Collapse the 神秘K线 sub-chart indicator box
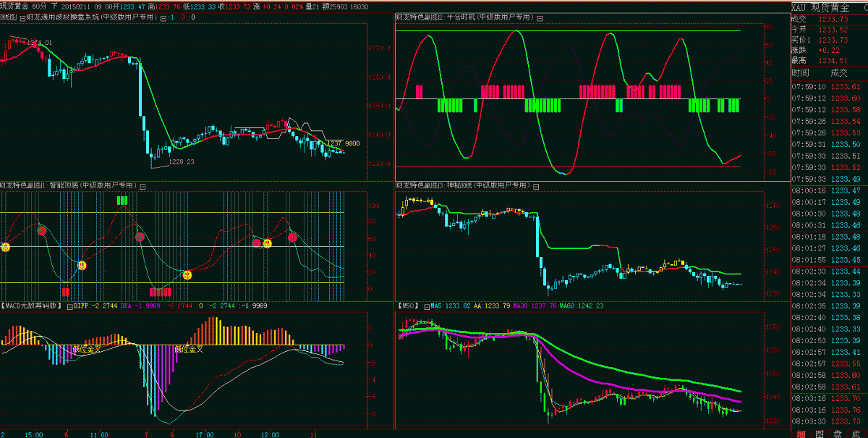The image size is (868, 438). pos(537,186)
